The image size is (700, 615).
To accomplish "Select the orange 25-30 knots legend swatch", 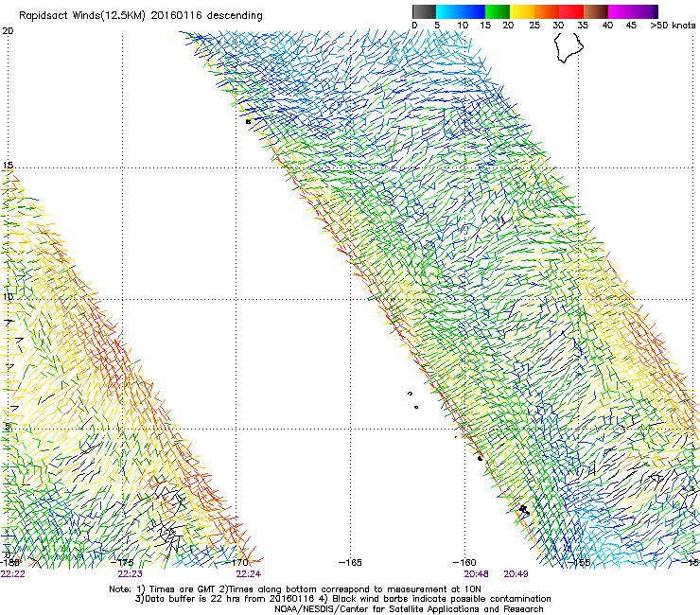I will (x=547, y=11).
